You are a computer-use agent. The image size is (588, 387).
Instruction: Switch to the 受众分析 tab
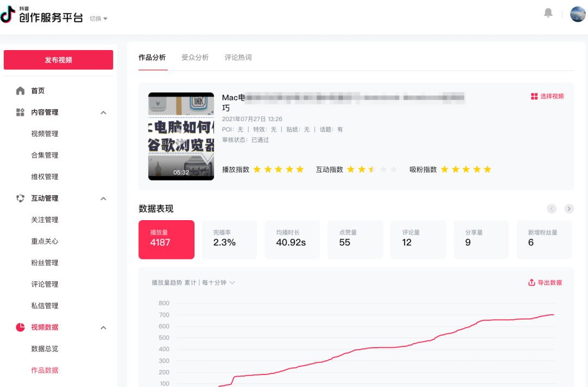click(x=195, y=57)
